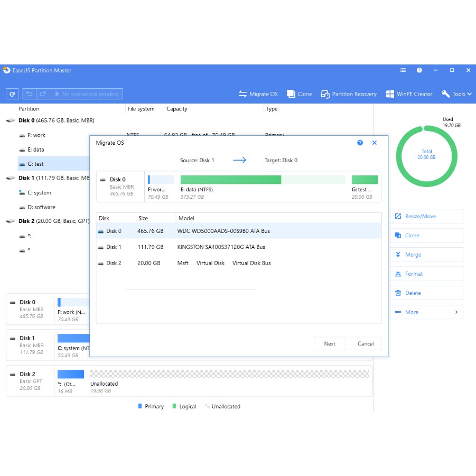
Task: Open the hamburger menu in title bar
Action: [x=403, y=70]
